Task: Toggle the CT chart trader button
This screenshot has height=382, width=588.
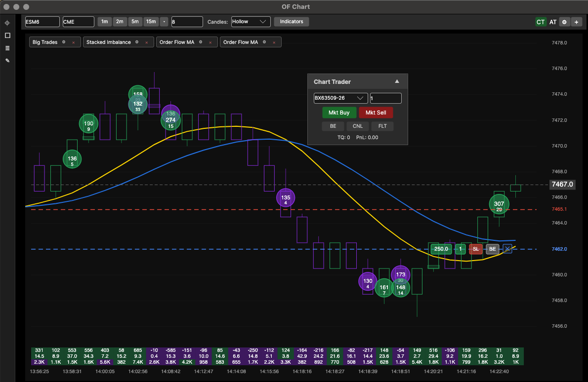Action: 541,22
